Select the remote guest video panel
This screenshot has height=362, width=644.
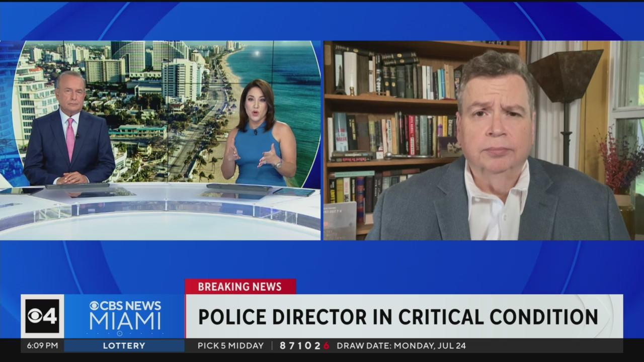[483, 140]
